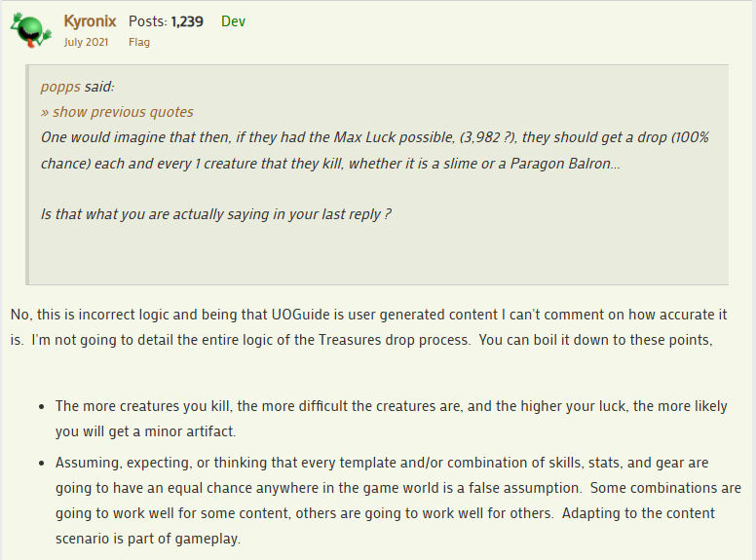Screen dimensions: 756x560
Task: Click the "minor artifact" text
Action: click(199, 430)
